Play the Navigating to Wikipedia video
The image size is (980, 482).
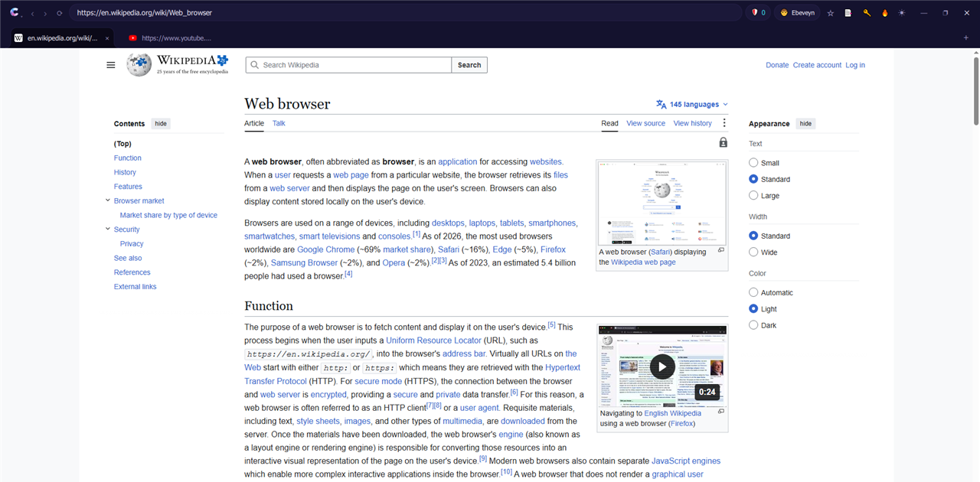coord(663,366)
